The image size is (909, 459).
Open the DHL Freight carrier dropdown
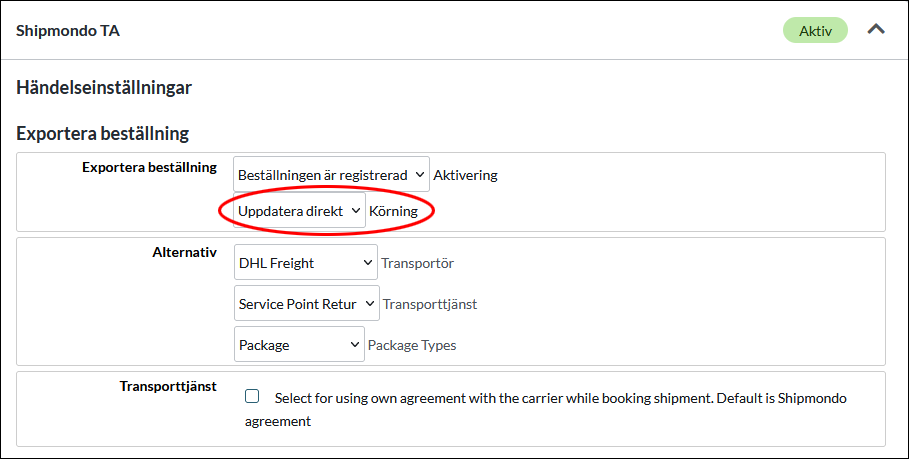coord(305,263)
